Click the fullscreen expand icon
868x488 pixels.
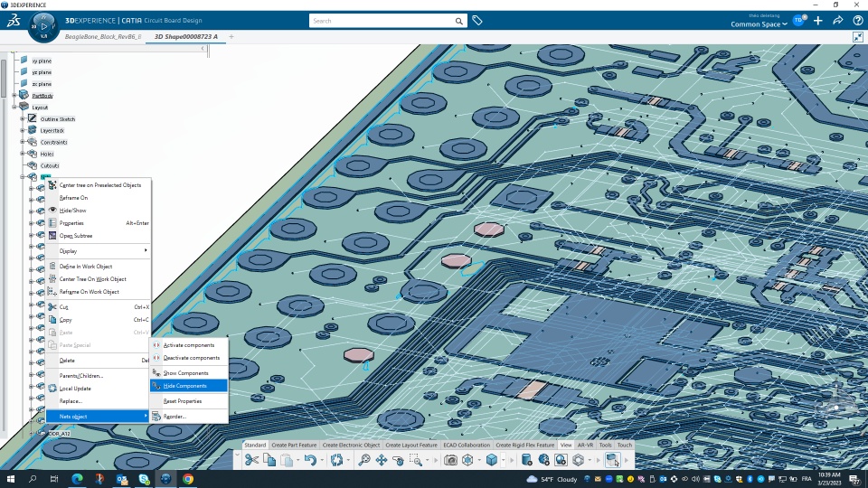point(858,37)
